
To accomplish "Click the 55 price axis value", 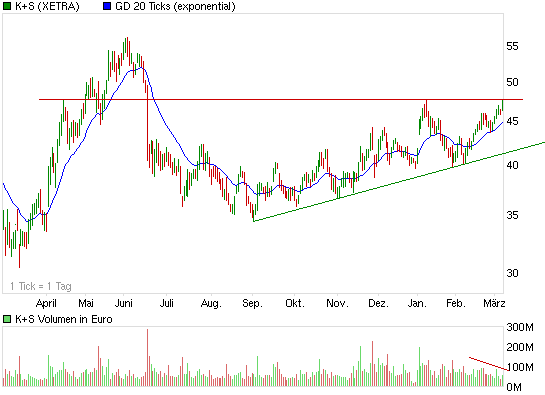I will coord(512,46).
